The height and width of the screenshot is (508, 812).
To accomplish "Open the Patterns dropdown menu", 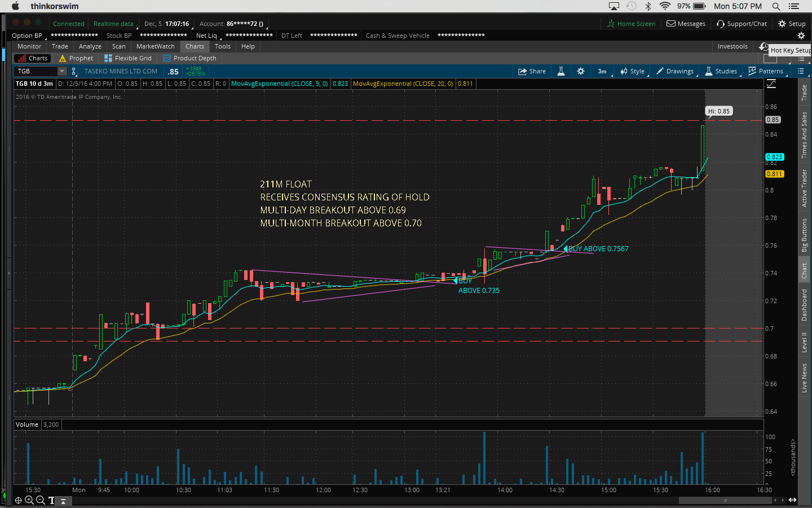I will click(x=766, y=71).
